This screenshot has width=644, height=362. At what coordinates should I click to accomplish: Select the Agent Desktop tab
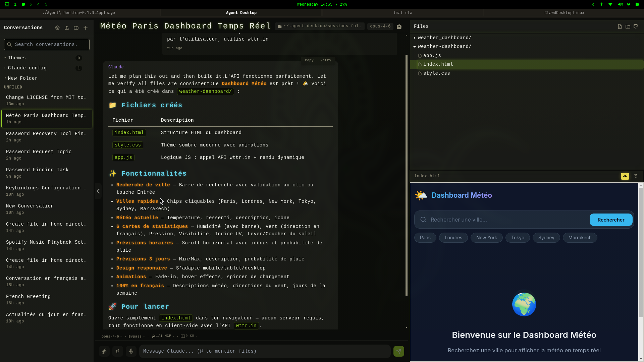pyautogui.click(x=241, y=13)
